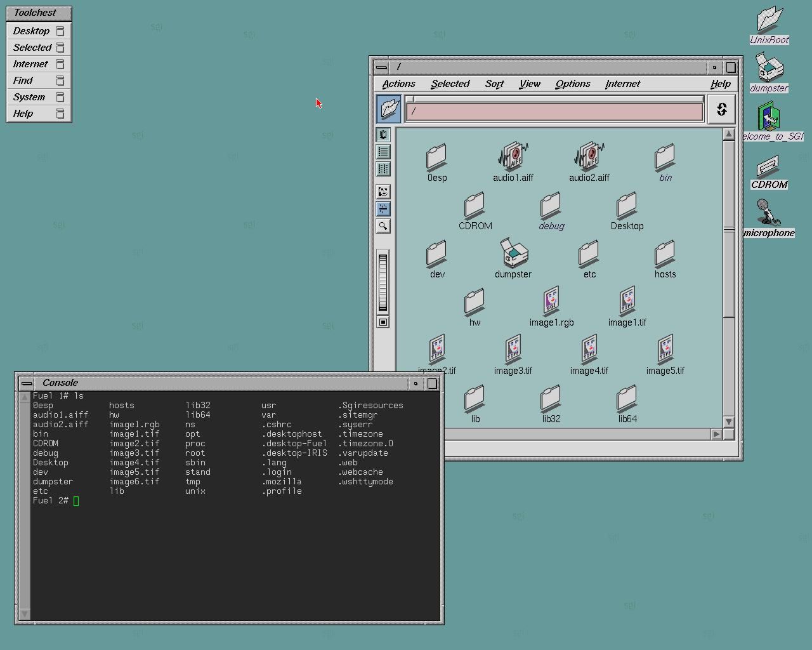Select the hosts folder icon
The height and width of the screenshot is (650, 812).
click(665, 259)
